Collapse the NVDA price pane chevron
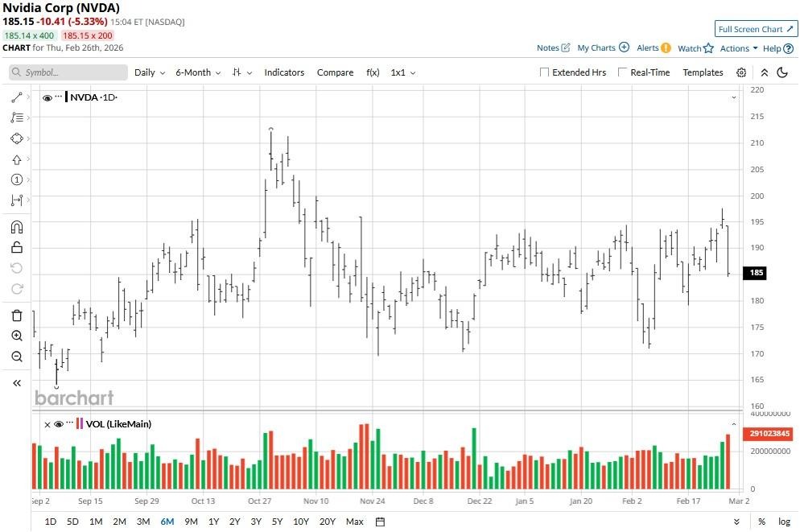 click(x=734, y=97)
